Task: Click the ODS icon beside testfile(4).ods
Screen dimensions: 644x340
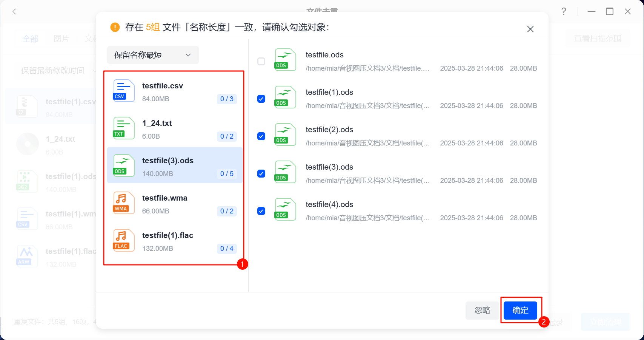Action: coord(285,209)
